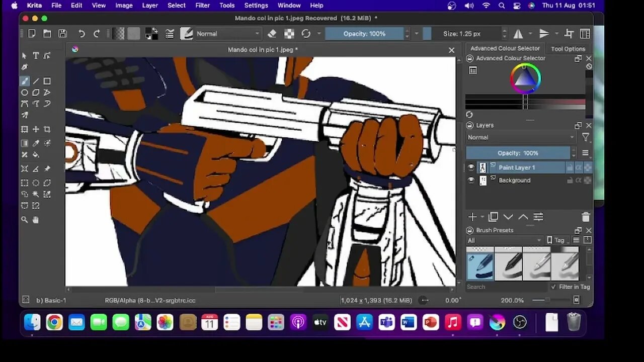Select the Crop tool

[47, 129]
